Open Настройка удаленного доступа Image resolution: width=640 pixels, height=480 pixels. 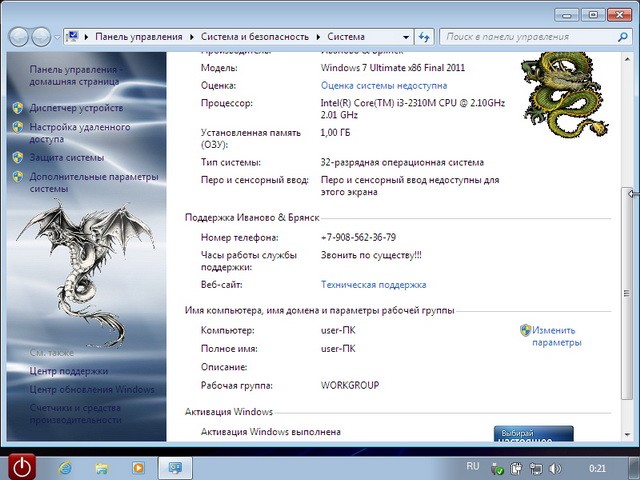(80, 133)
